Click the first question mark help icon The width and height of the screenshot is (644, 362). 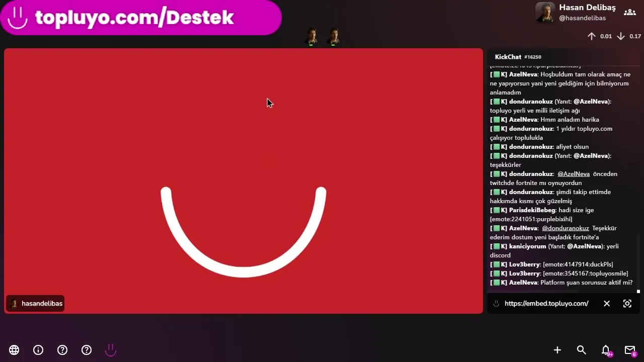coord(62,350)
